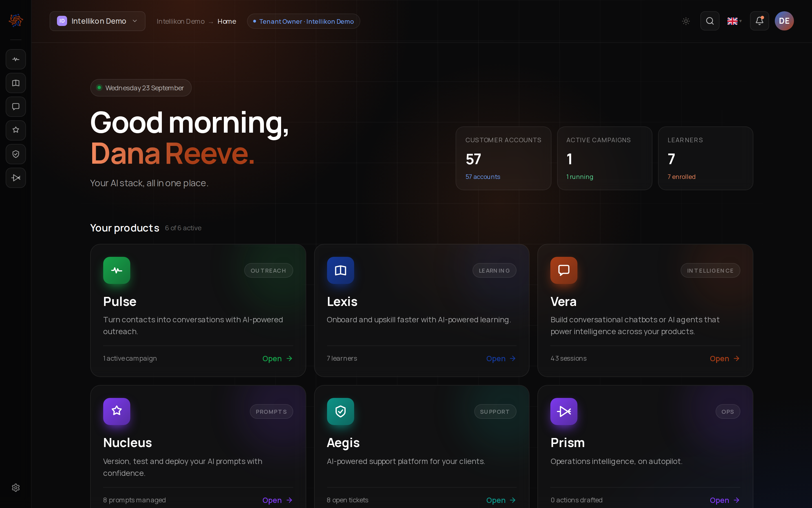Screen dimensions: 812x508
Task: Click the Intellikon logo in the sidebar
Action: (16, 21)
